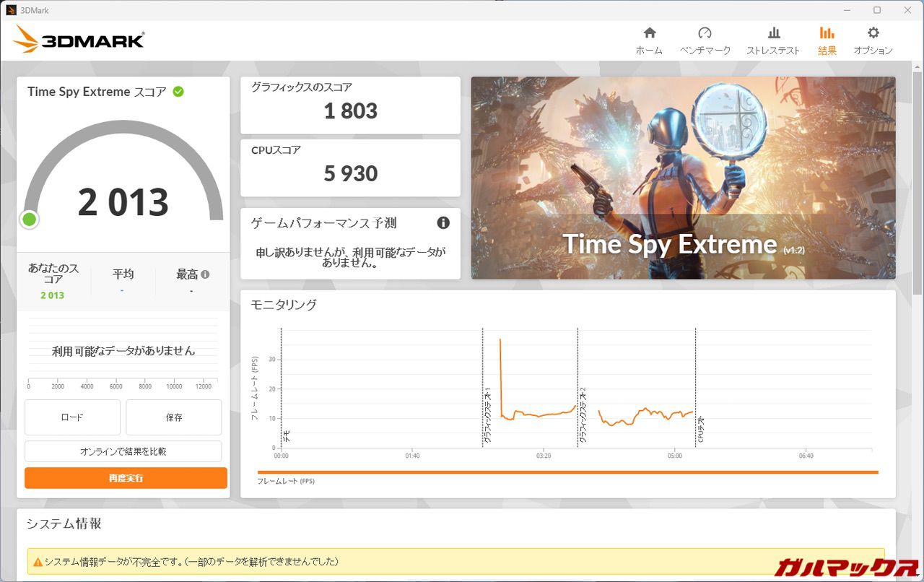Click 3DMark app icon in title bar

click(11, 10)
